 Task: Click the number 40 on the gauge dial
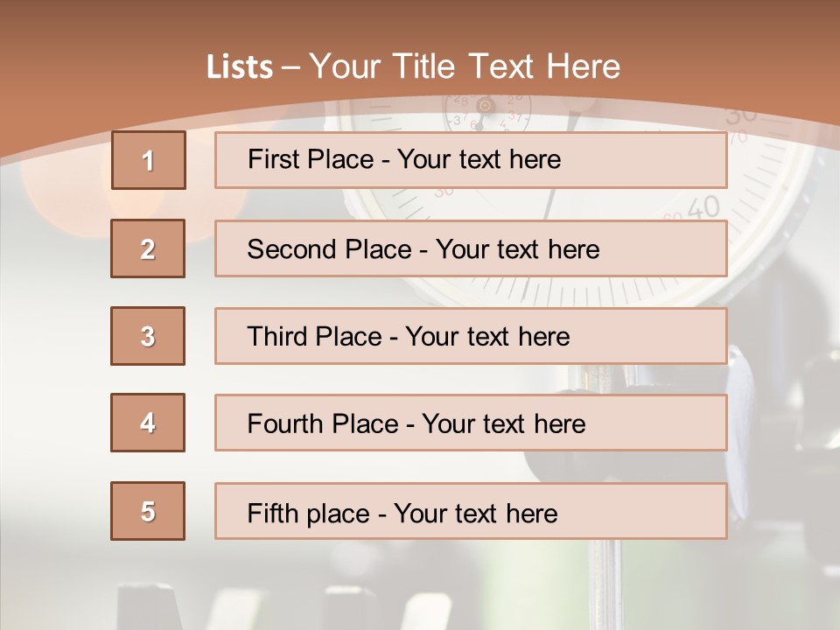[703, 207]
